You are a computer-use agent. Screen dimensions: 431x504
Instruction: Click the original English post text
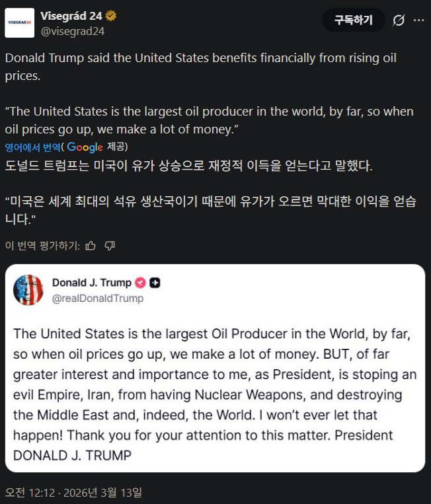tap(209, 94)
